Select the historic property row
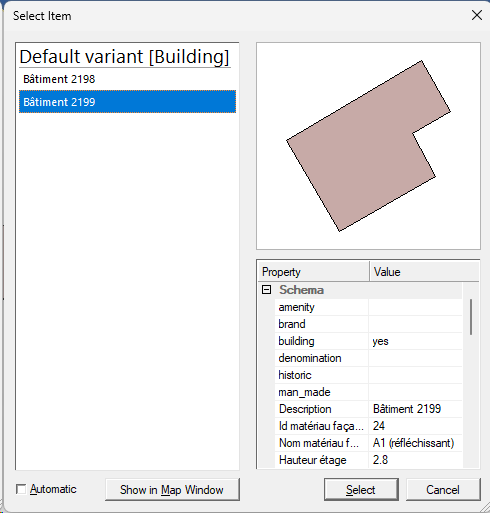 (368, 375)
